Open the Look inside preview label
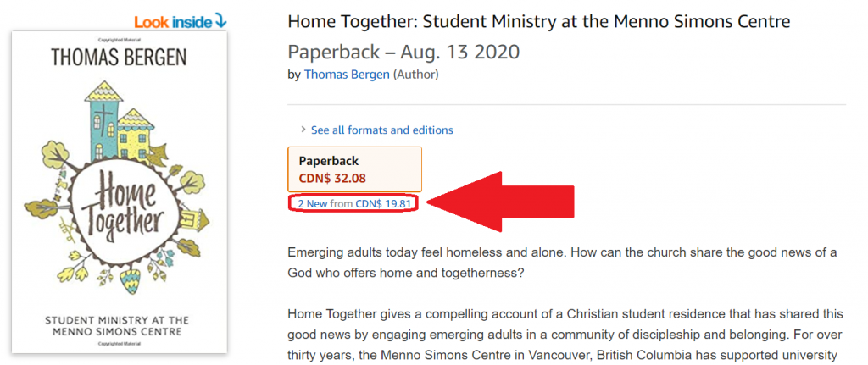868x365 pixels. [173, 22]
